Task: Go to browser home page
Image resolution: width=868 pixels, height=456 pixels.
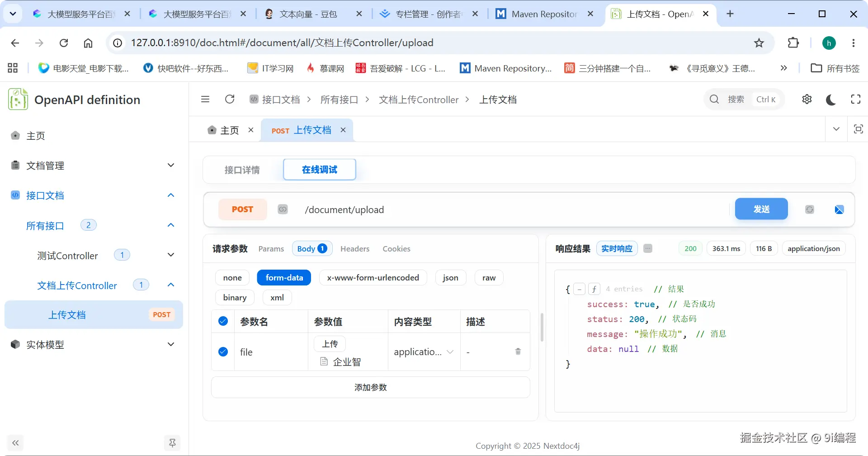Action: [x=88, y=43]
